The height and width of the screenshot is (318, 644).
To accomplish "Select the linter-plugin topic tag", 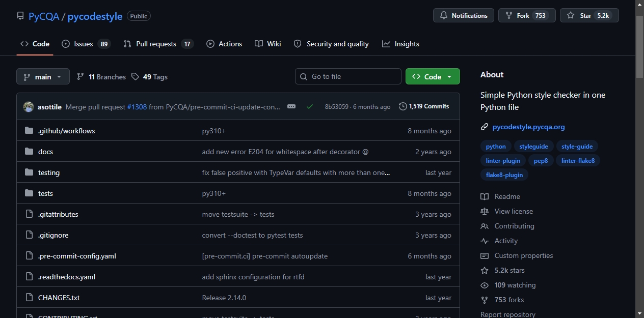I will [x=503, y=161].
